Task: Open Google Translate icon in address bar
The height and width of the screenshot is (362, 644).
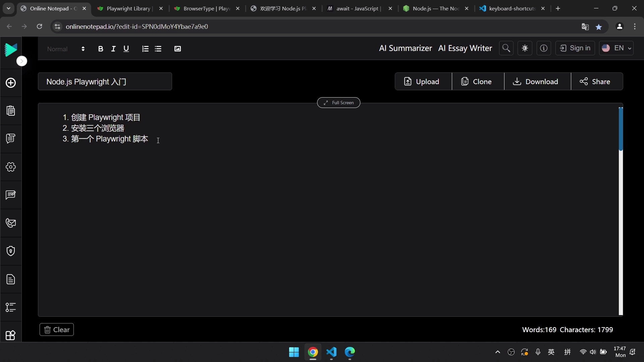Action: tap(585, 27)
